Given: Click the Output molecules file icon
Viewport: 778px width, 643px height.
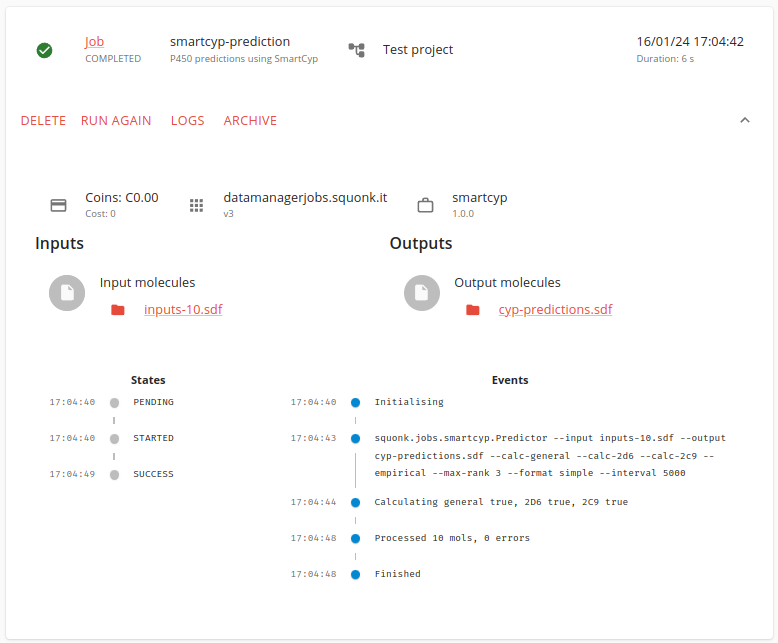Looking at the screenshot, I should coord(422,292).
